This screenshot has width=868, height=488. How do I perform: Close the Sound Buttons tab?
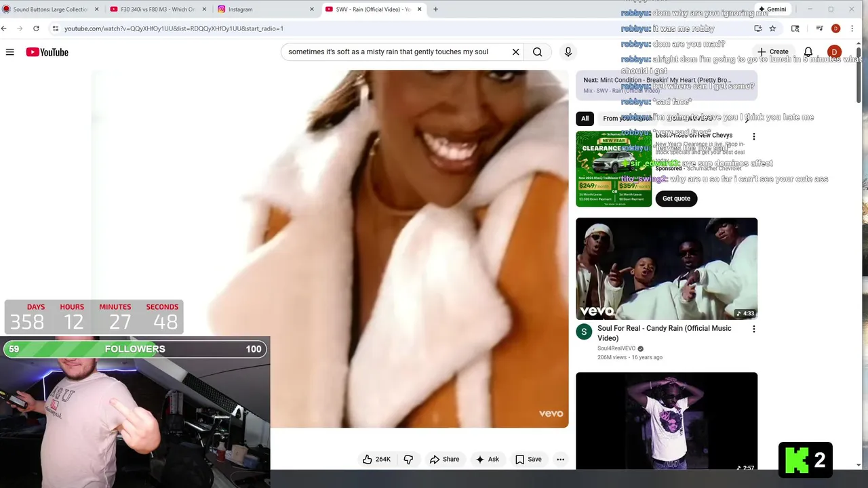pyautogui.click(x=97, y=9)
